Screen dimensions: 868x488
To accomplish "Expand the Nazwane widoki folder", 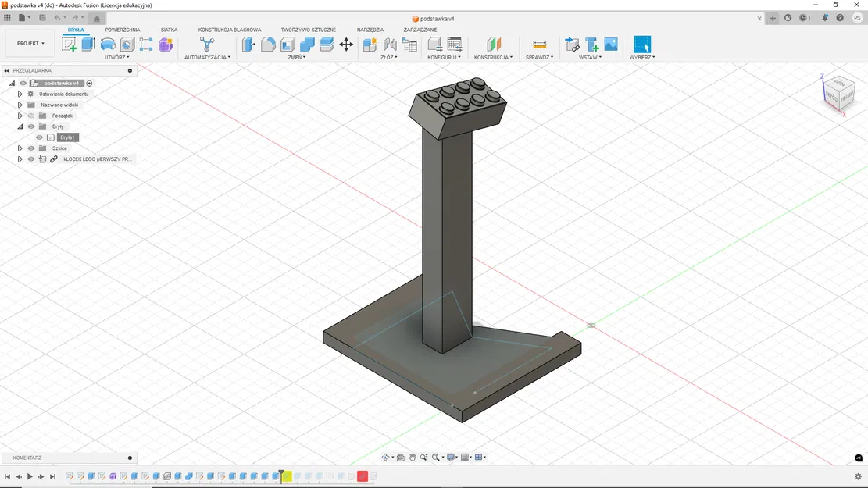I will coord(20,105).
